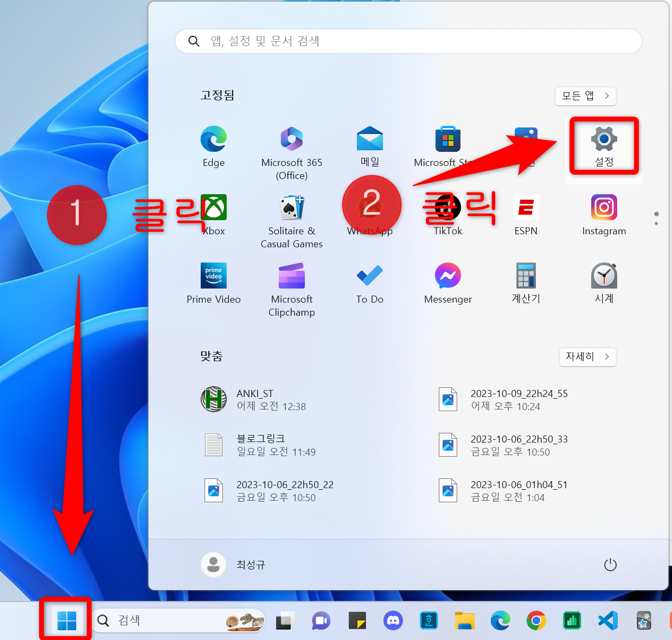Open 계산기 calculator app
The width and height of the screenshot is (672, 640).
[526, 283]
